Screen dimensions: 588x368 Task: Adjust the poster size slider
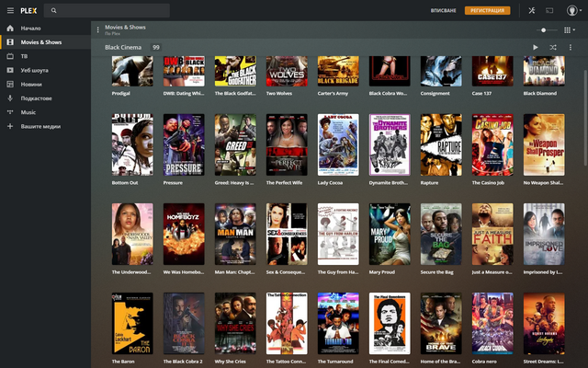[547, 30]
